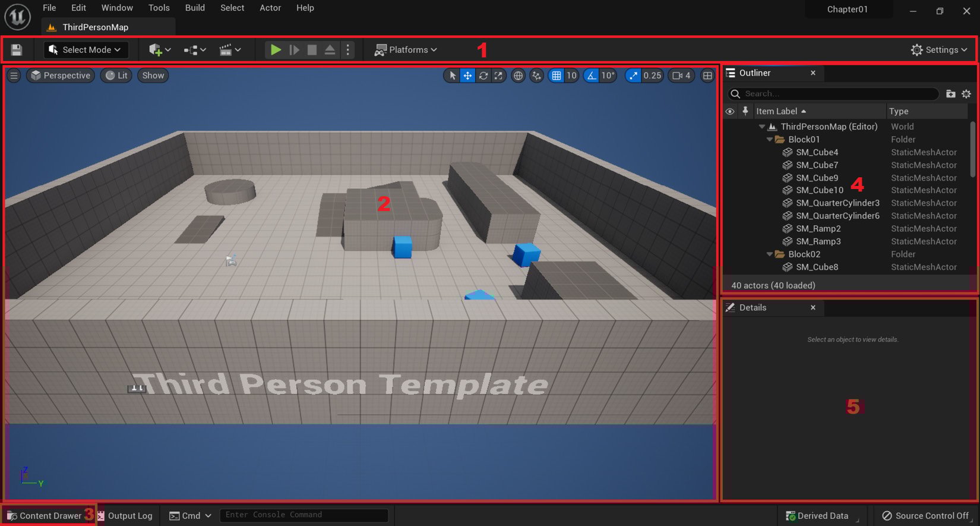The height and width of the screenshot is (526, 980).
Task: Click the Eject button in the play toolbar
Action: [x=330, y=50]
